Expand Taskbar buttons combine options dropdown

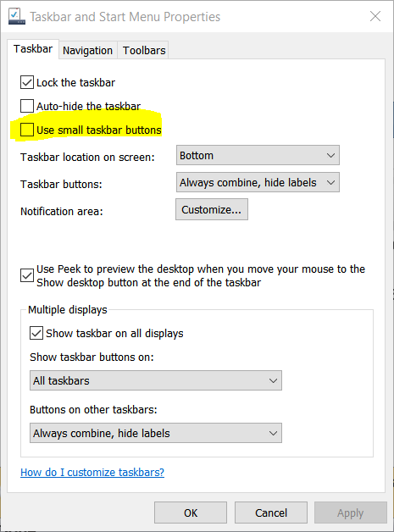(258, 182)
